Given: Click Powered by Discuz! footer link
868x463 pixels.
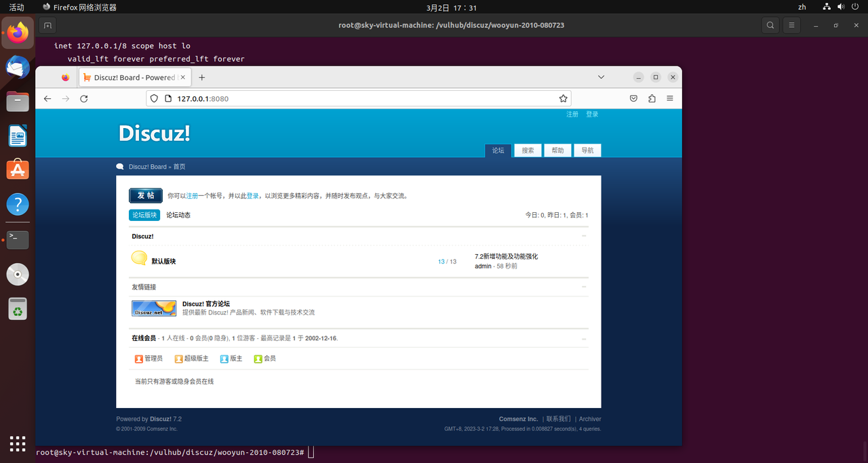Looking at the screenshot, I should point(161,419).
